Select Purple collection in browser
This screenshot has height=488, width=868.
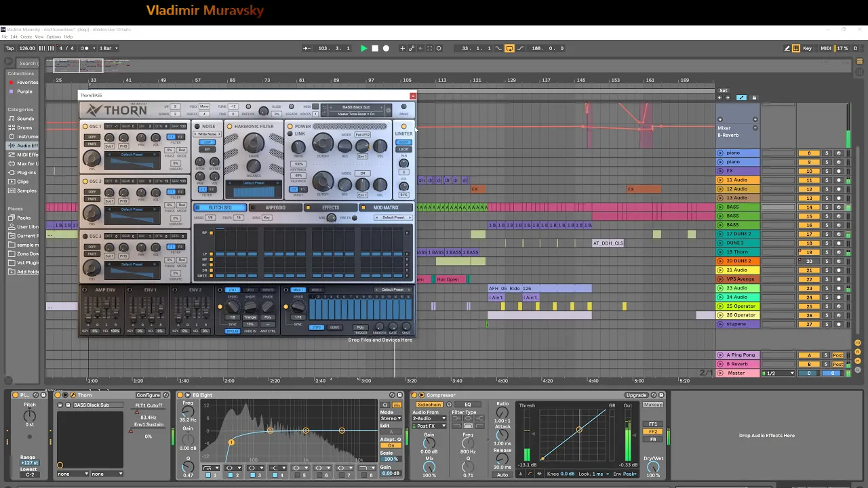pyautogui.click(x=24, y=91)
